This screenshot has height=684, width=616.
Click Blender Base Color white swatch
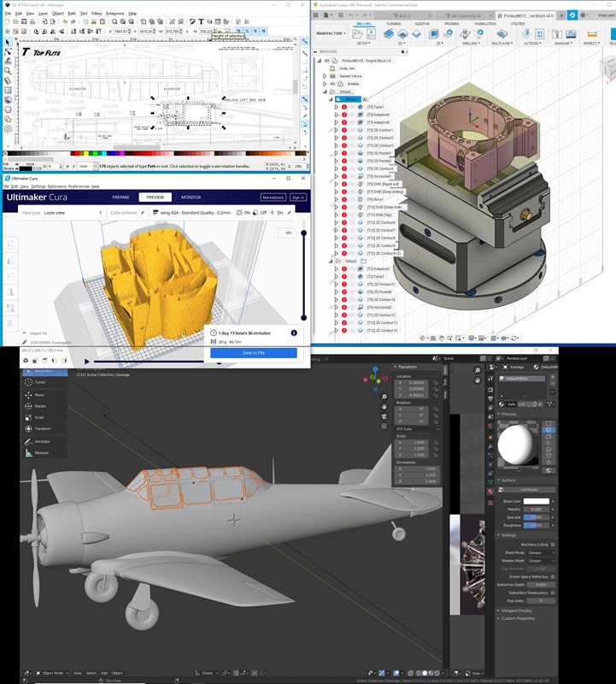click(537, 501)
